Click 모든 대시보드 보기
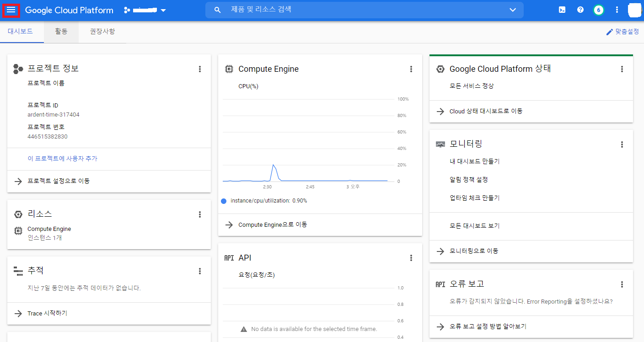 [475, 226]
